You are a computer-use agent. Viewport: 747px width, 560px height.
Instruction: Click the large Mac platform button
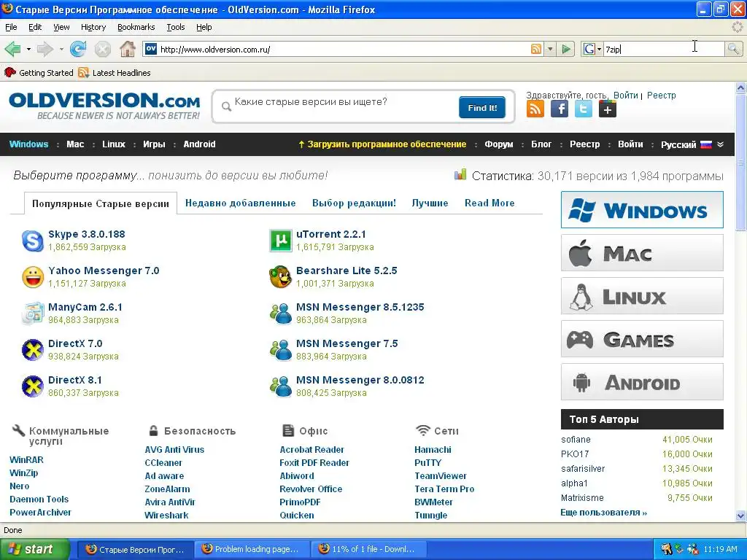tap(642, 253)
